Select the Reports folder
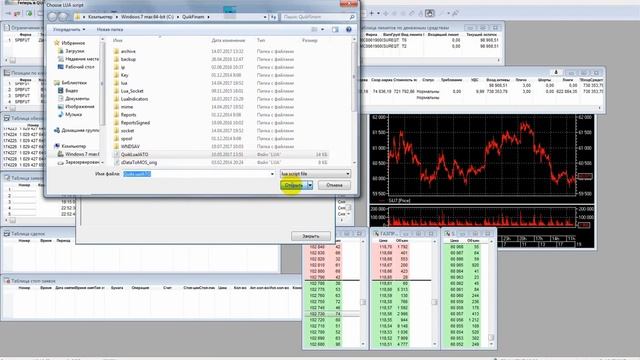The width and height of the screenshot is (640, 360). pos(129,115)
